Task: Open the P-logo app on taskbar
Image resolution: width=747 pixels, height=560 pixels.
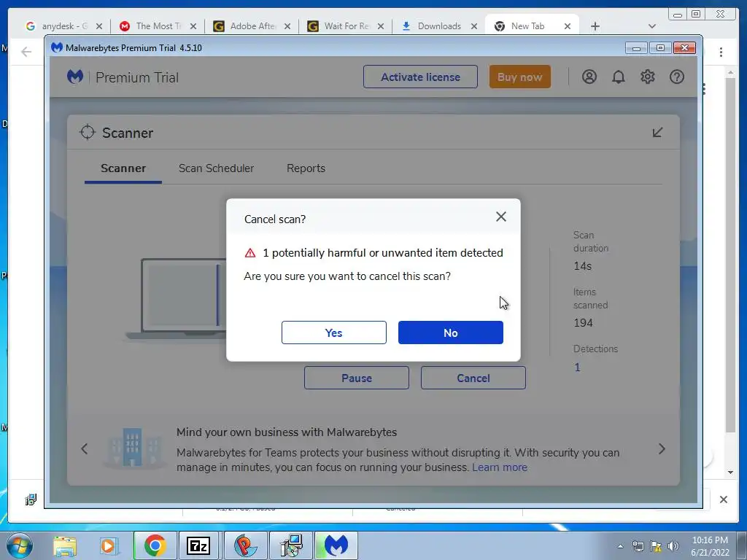Action: pyautogui.click(x=244, y=545)
